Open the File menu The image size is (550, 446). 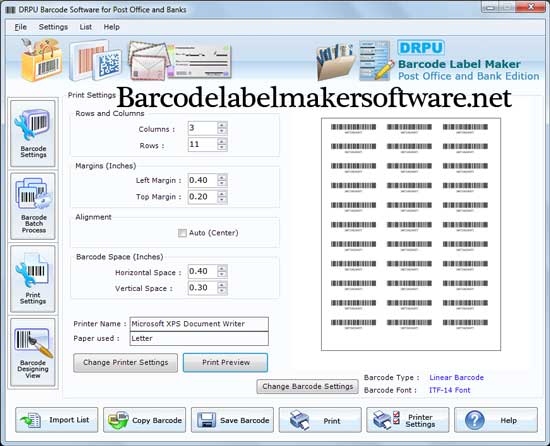[x=20, y=27]
